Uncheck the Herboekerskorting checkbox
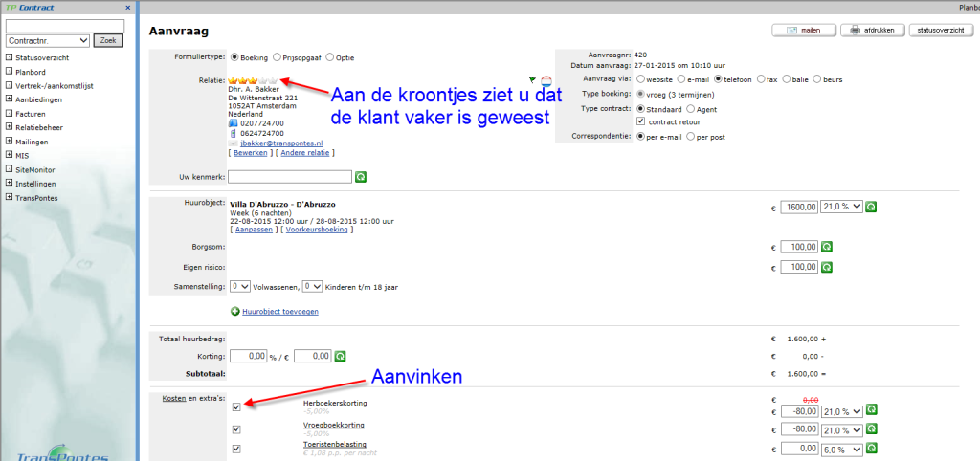The image size is (980, 461). pyautogui.click(x=236, y=407)
